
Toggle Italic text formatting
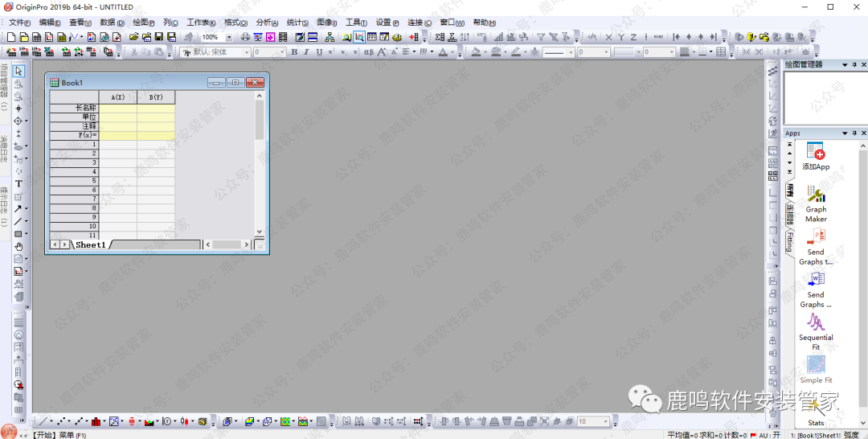click(306, 52)
